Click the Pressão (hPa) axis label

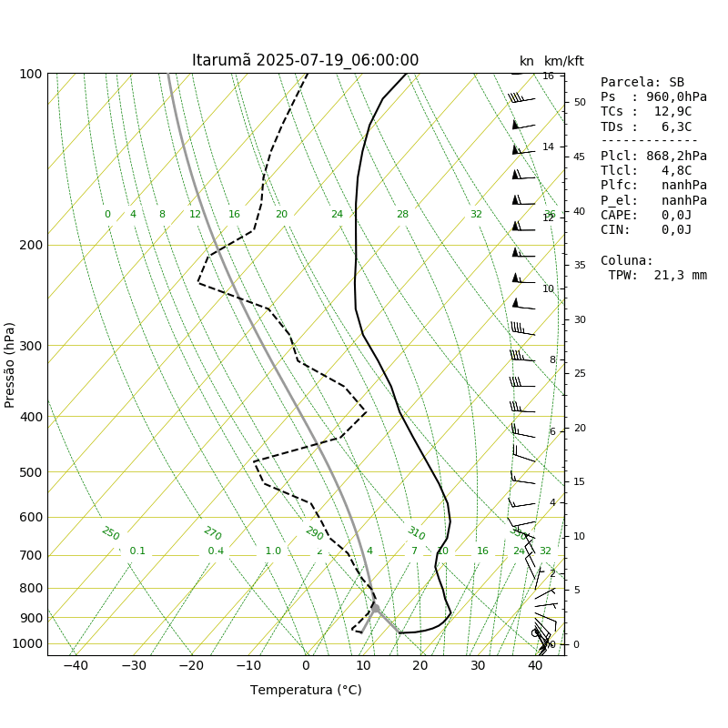point(9,365)
